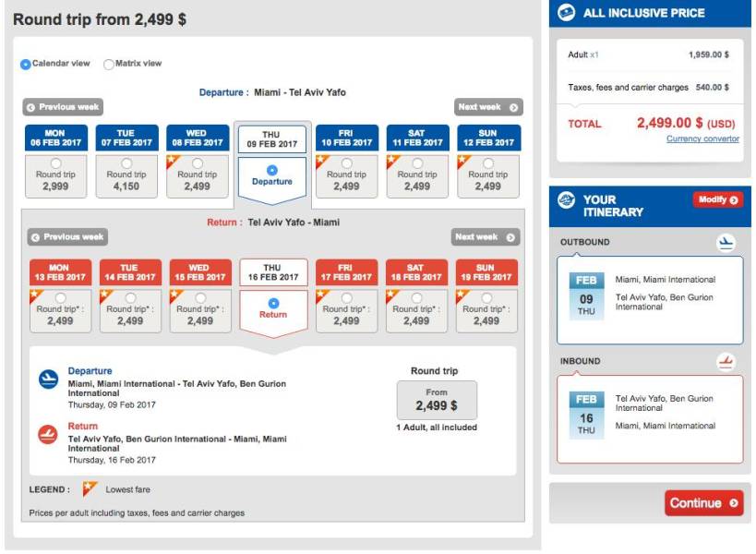Go to return Previous week
This screenshot has width=756, height=554.
67,237
